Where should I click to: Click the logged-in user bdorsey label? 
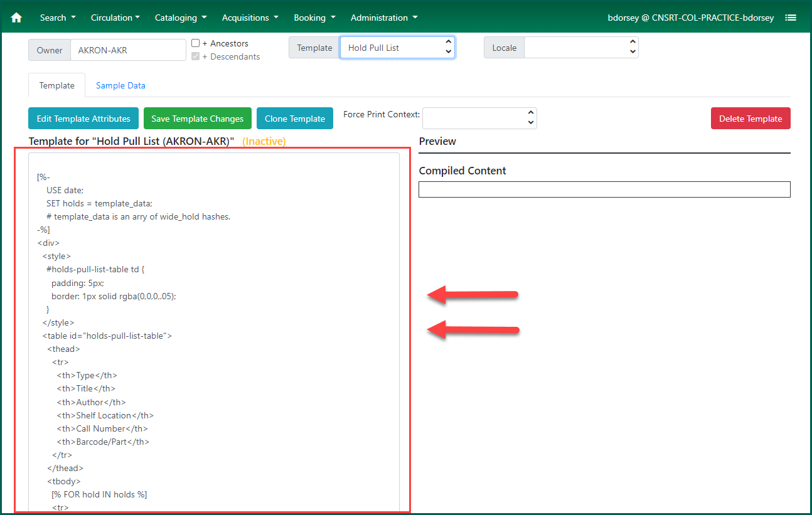(x=691, y=18)
